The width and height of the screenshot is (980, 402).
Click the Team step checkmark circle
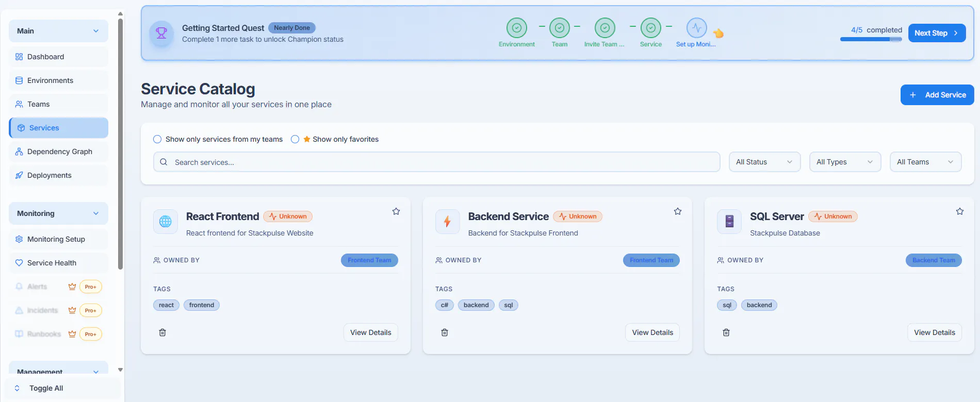[x=560, y=28]
